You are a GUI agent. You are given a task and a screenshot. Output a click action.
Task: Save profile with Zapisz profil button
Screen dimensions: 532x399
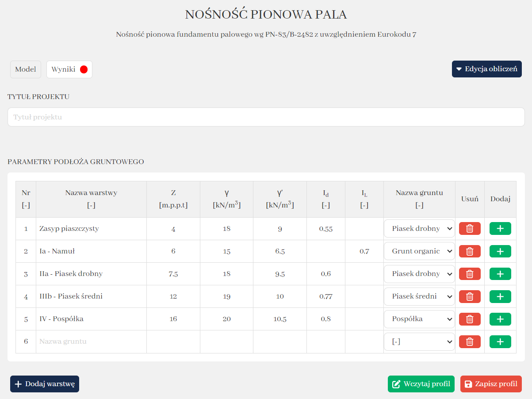(x=491, y=384)
